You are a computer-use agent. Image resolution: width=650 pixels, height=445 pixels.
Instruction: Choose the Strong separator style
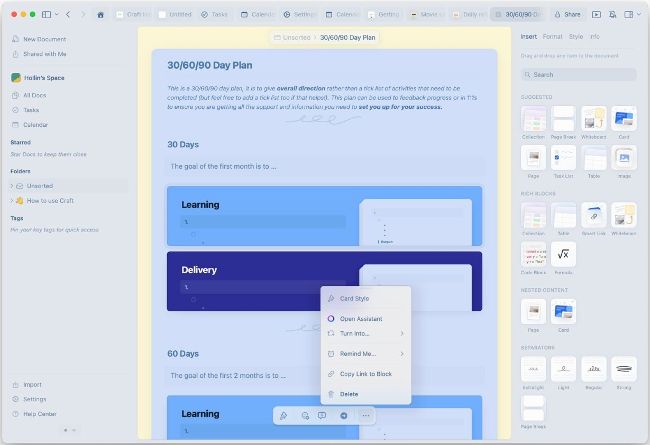[623, 369]
